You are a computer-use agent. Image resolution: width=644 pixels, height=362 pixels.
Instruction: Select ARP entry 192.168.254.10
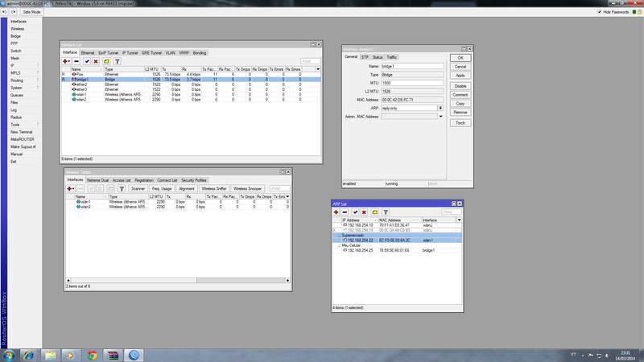397,225
